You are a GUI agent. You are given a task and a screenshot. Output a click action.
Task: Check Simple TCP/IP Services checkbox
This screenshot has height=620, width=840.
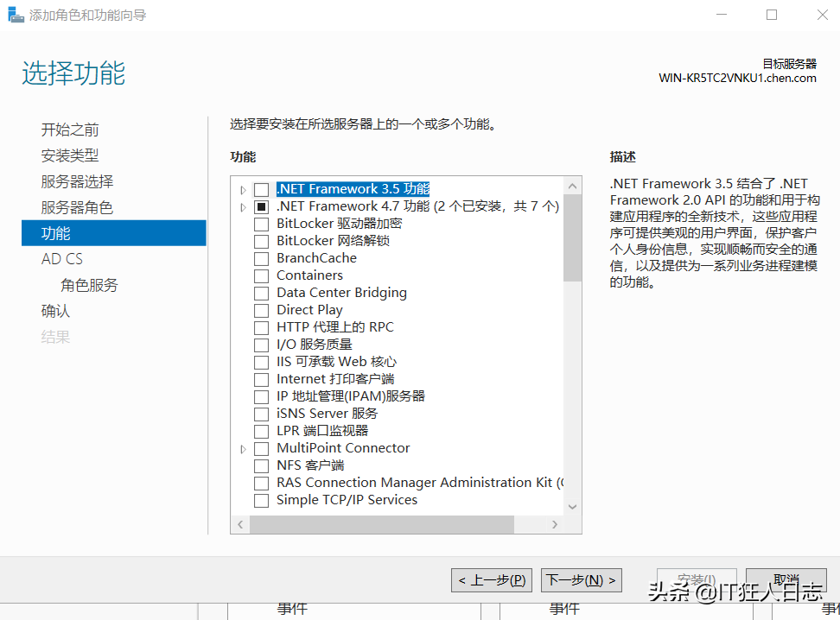point(262,500)
